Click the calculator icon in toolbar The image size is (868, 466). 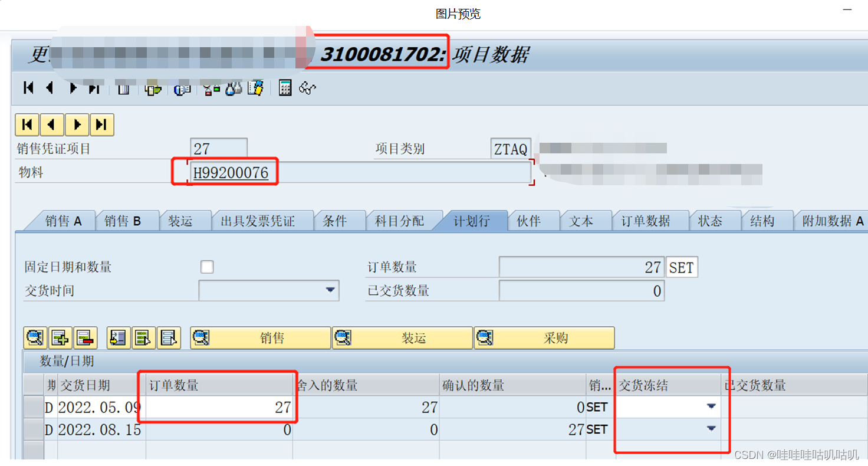tap(285, 88)
